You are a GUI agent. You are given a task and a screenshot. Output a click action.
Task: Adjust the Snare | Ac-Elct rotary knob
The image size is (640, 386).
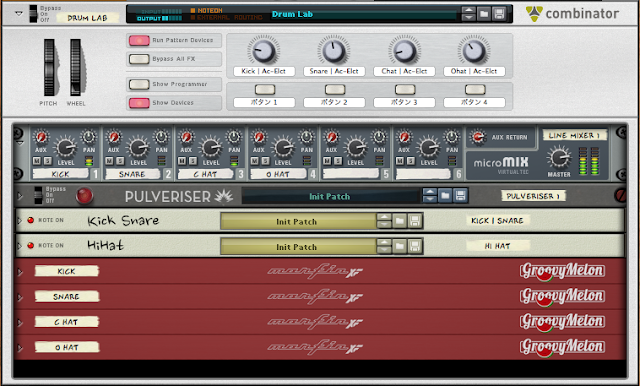(x=334, y=51)
